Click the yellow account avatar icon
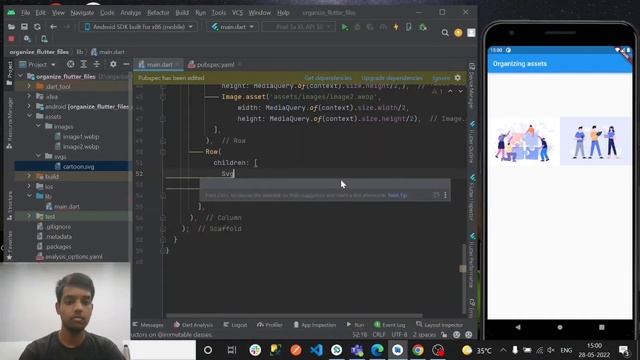The height and width of the screenshot is (360, 640). pyautogui.click(x=458, y=33)
